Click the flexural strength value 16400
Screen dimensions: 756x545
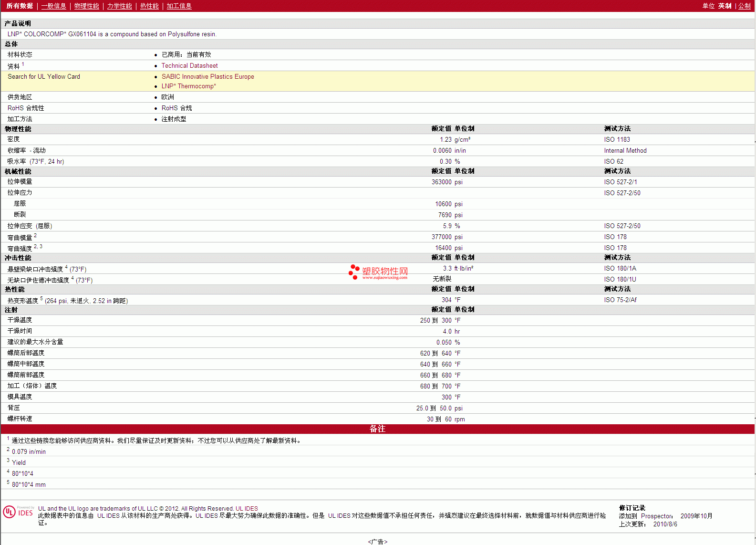point(443,248)
